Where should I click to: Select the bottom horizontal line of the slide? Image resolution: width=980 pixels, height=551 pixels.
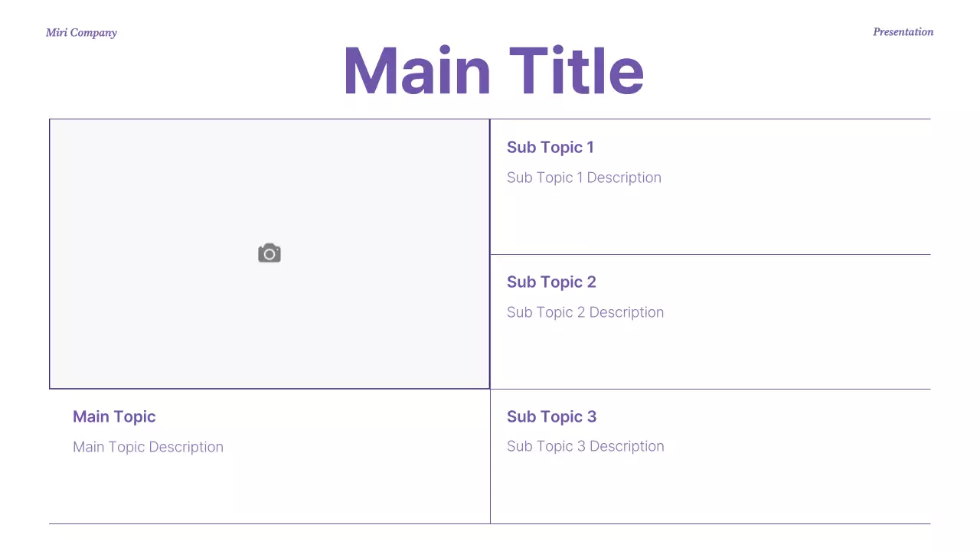tap(490, 523)
